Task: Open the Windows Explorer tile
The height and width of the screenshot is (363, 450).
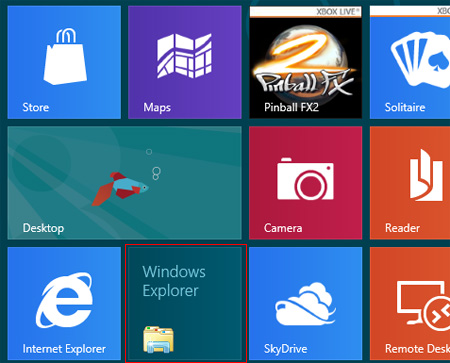Action: (x=185, y=304)
